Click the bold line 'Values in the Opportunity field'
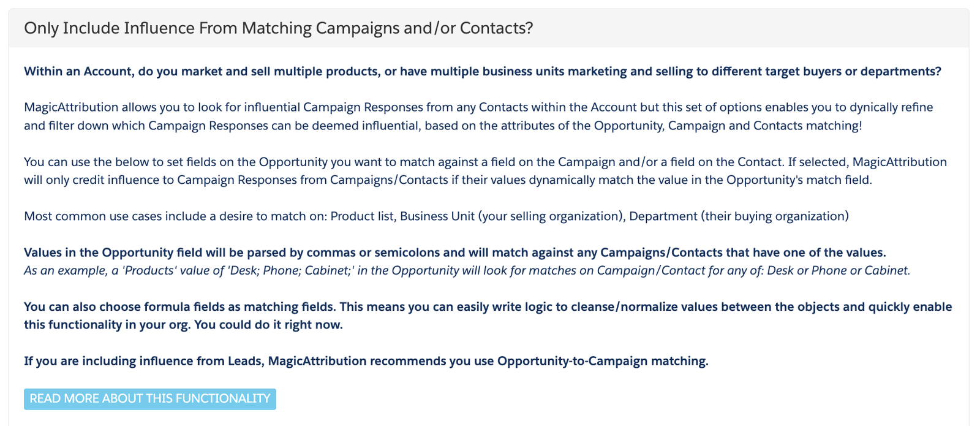This screenshot has height=426, width=980. point(455,253)
